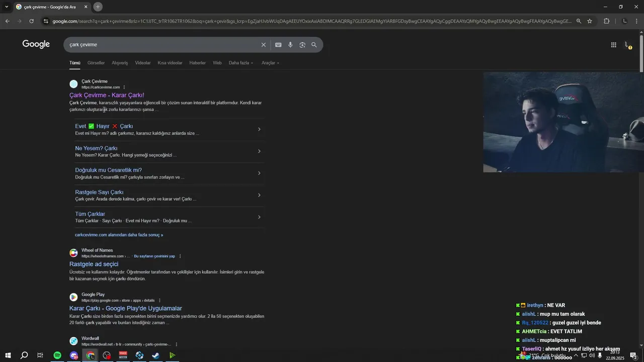Open 'Doğruluk mu Cesaretlik mi?' sitelink

pos(108,170)
